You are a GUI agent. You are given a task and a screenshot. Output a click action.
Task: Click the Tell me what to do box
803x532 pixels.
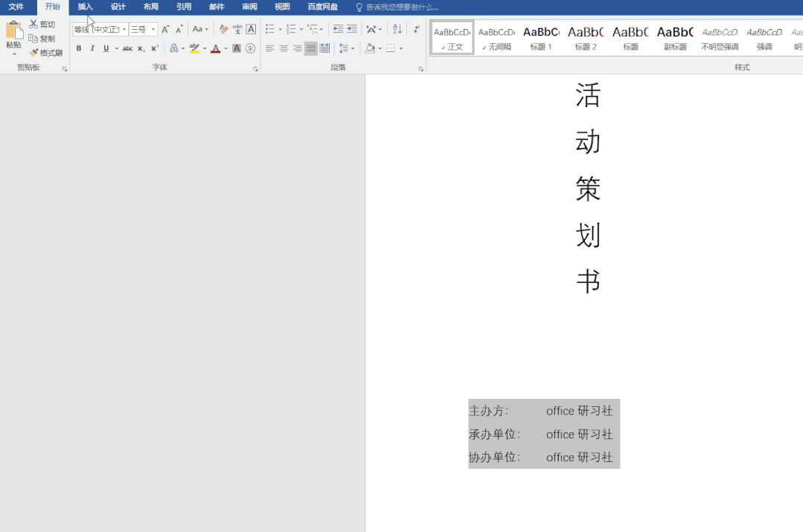397,7
